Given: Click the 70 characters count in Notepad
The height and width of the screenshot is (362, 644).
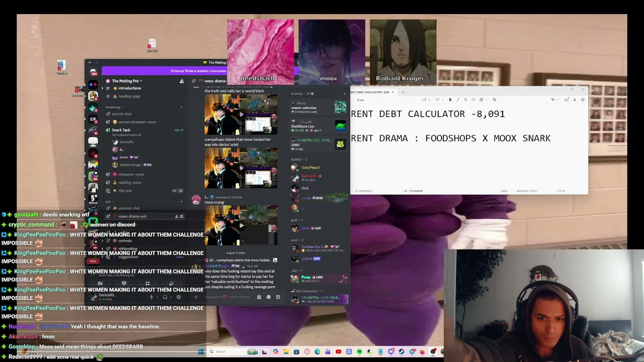Looking at the screenshot, I should coord(363,191).
